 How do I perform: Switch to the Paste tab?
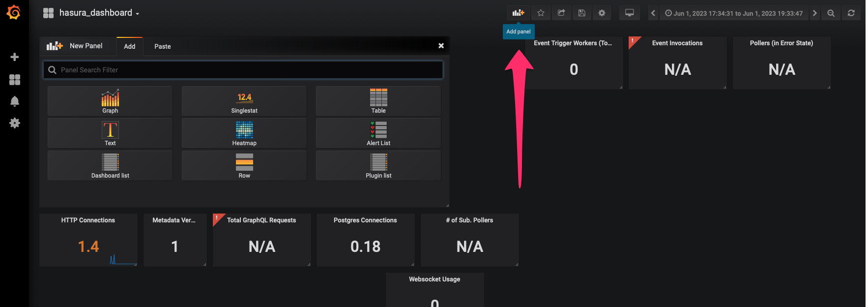click(163, 46)
